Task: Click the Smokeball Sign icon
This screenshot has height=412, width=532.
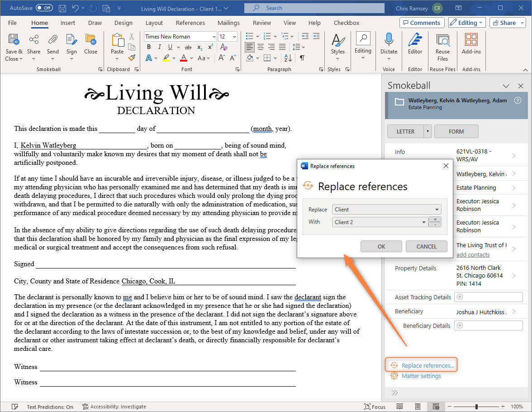Action: coord(71,40)
